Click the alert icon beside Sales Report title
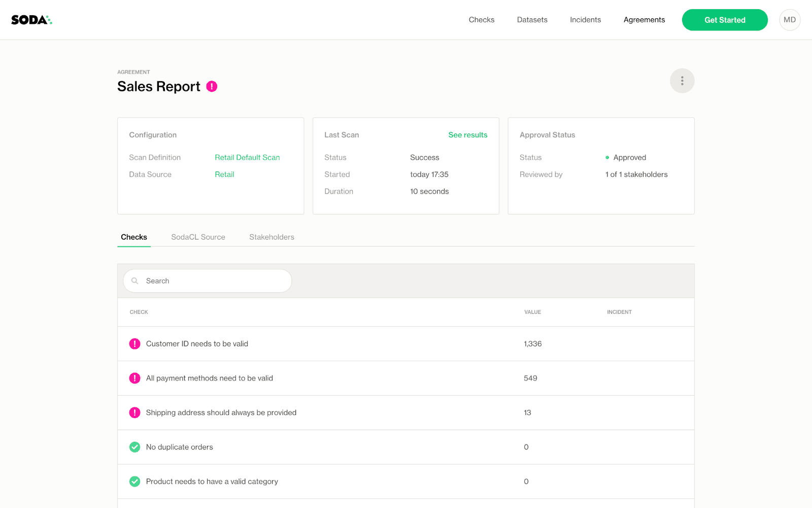 point(212,86)
